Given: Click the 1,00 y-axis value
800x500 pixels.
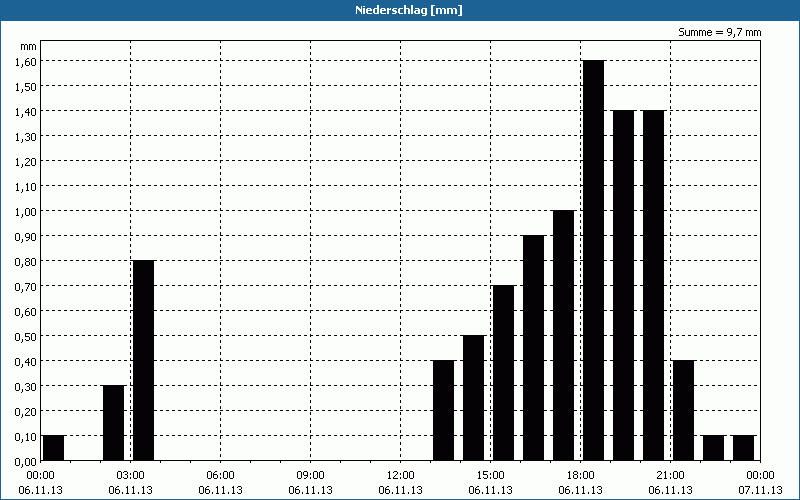Looking at the screenshot, I should (26, 211).
